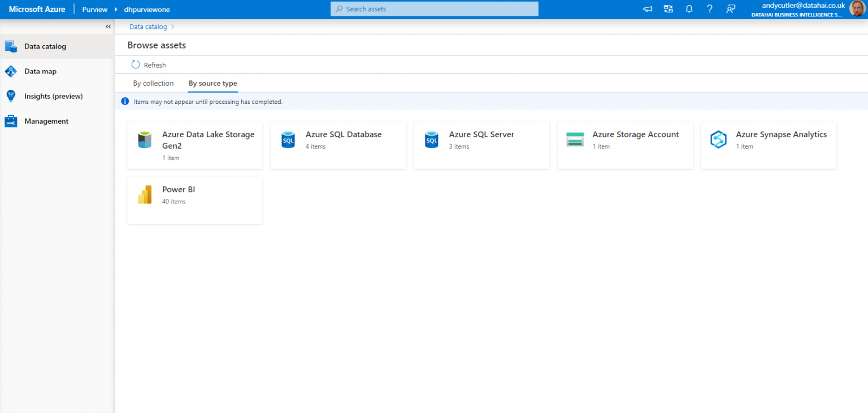Open the feedback icon in the top bar
Viewport: 868px width, 413px height.
pyautogui.click(x=731, y=8)
